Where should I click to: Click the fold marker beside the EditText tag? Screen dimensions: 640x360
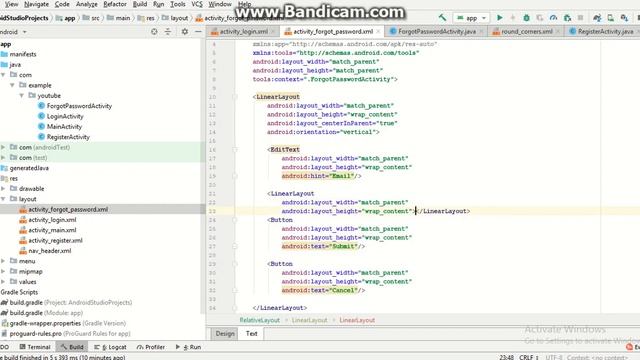(235, 149)
